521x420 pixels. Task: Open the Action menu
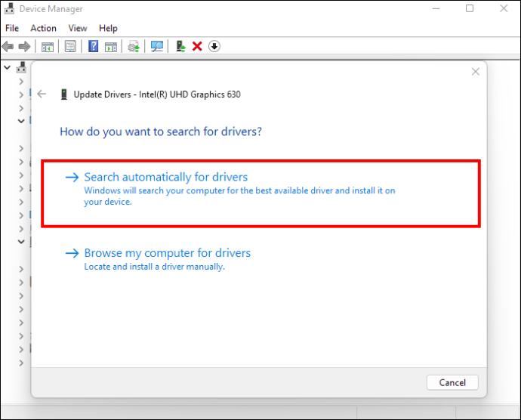[43, 28]
